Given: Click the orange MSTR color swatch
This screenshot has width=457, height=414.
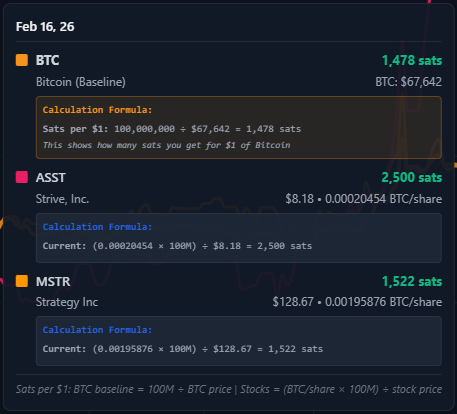Looking at the screenshot, I should (x=22, y=281).
